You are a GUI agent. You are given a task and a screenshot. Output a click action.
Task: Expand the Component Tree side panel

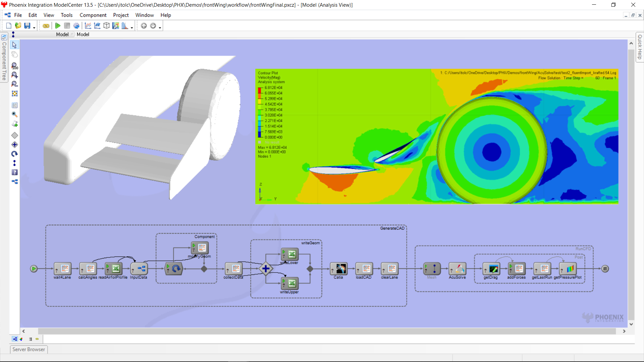click(x=4, y=57)
